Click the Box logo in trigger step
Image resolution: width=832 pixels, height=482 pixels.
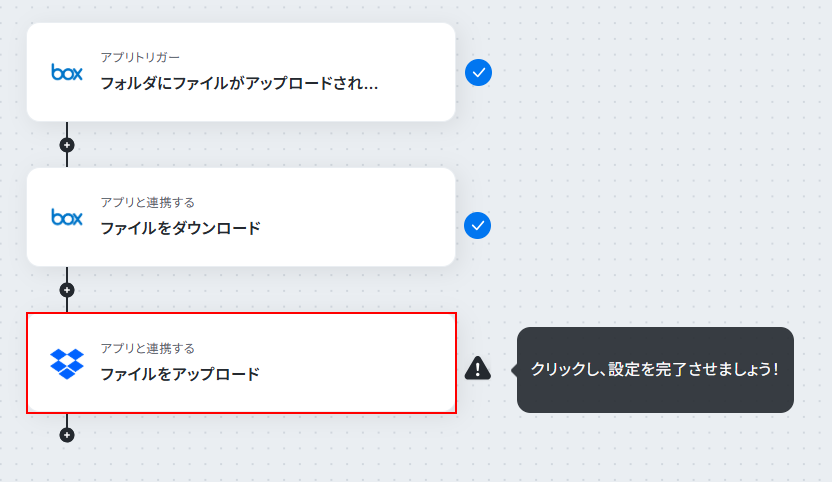point(67,72)
